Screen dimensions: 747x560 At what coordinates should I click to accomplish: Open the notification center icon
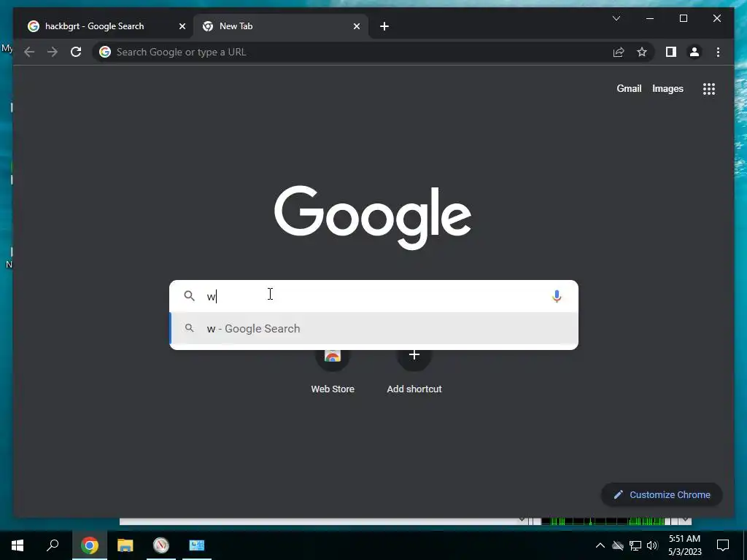coord(723,545)
